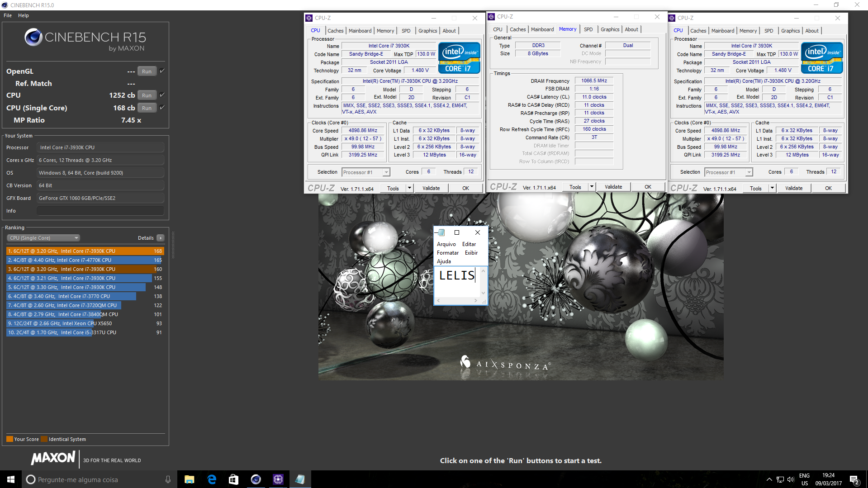Click the network tray icon

(x=780, y=479)
